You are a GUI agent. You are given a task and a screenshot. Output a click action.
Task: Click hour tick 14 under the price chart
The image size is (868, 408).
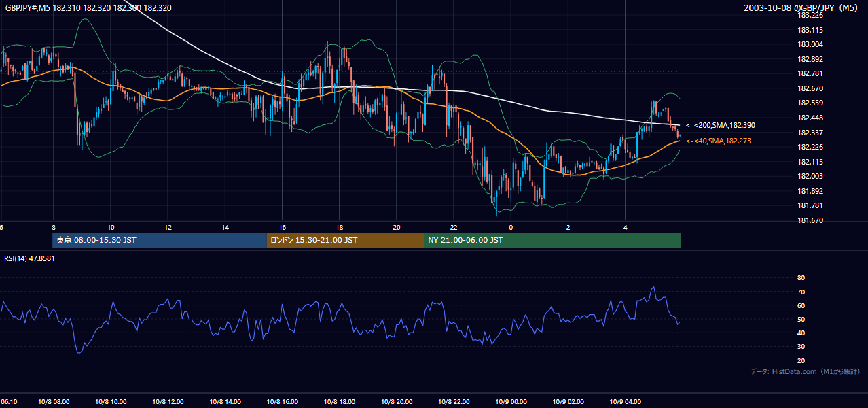pyautogui.click(x=225, y=228)
